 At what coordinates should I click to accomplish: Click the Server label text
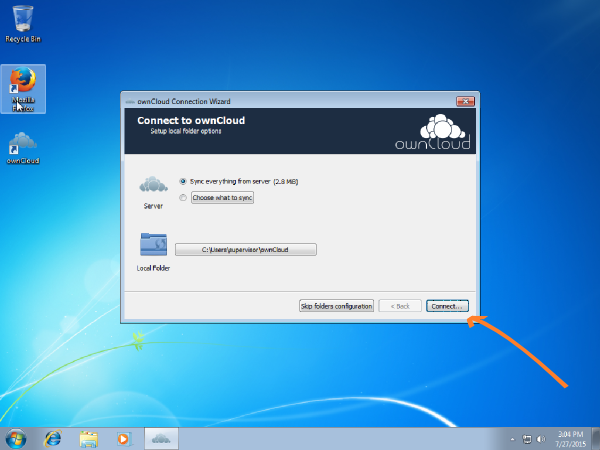pos(153,206)
